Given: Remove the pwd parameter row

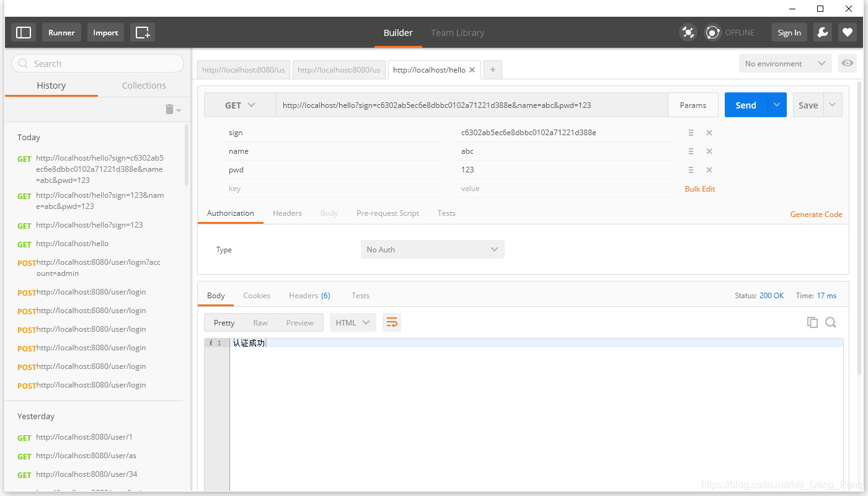Looking at the screenshot, I should pyautogui.click(x=709, y=170).
